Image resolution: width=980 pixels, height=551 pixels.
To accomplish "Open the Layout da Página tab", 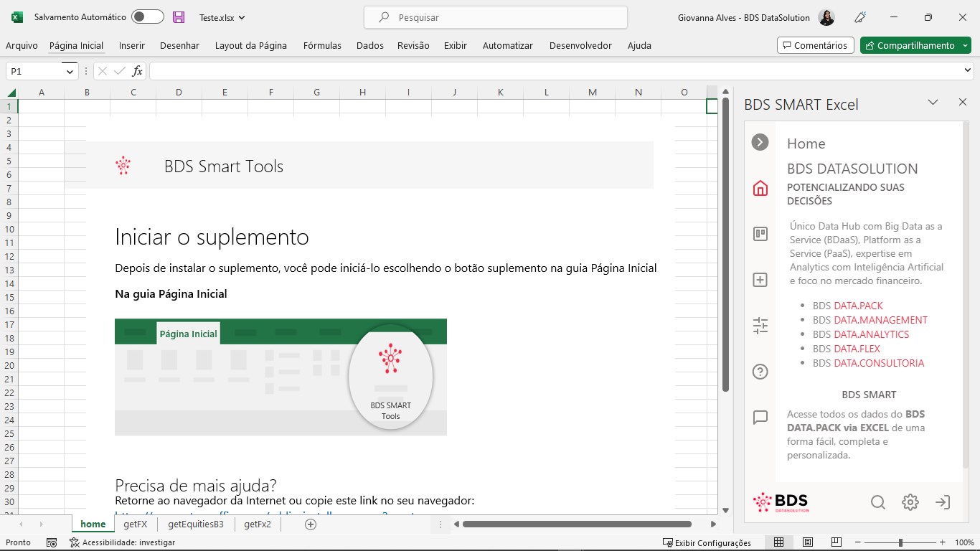I will pos(251,45).
